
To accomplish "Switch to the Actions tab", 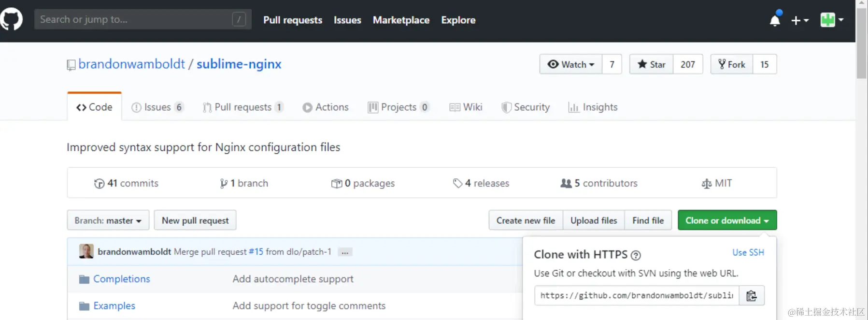I will pos(326,107).
